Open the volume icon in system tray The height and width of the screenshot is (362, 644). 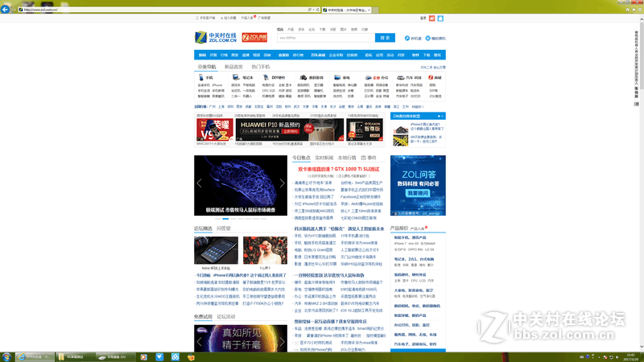pyautogui.click(x=617, y=357)
